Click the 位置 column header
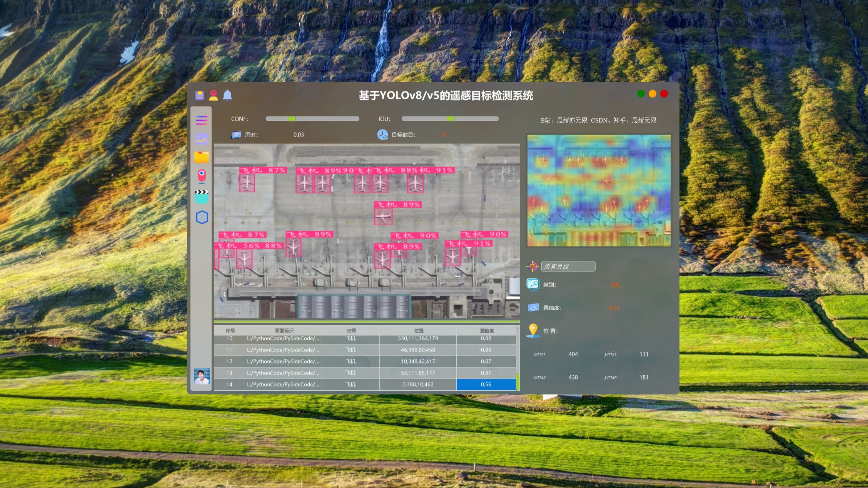 pos(419,331)
